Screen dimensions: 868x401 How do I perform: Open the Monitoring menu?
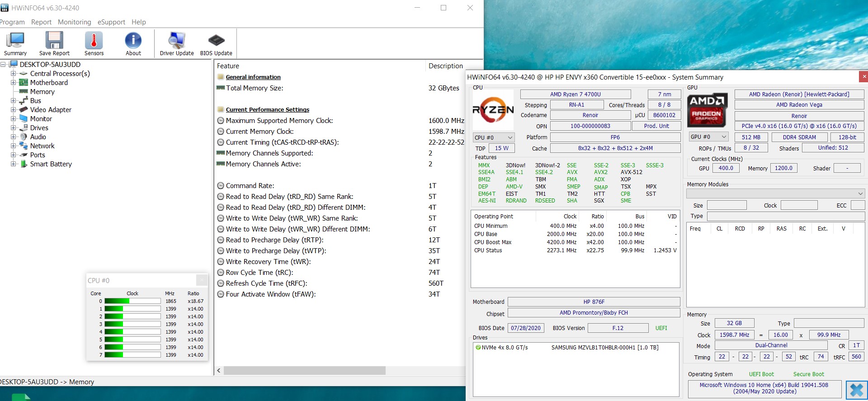tap(74, 22)
